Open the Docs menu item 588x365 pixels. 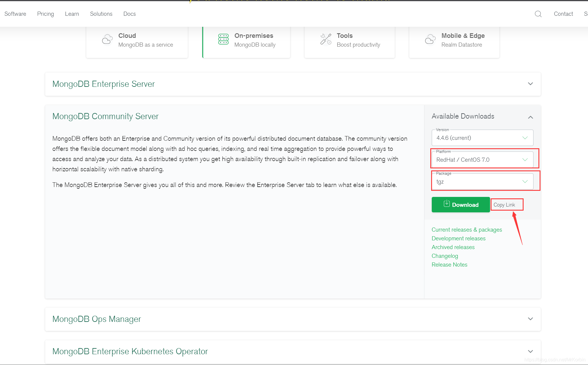pyautogui.click(x=129, y=14)
